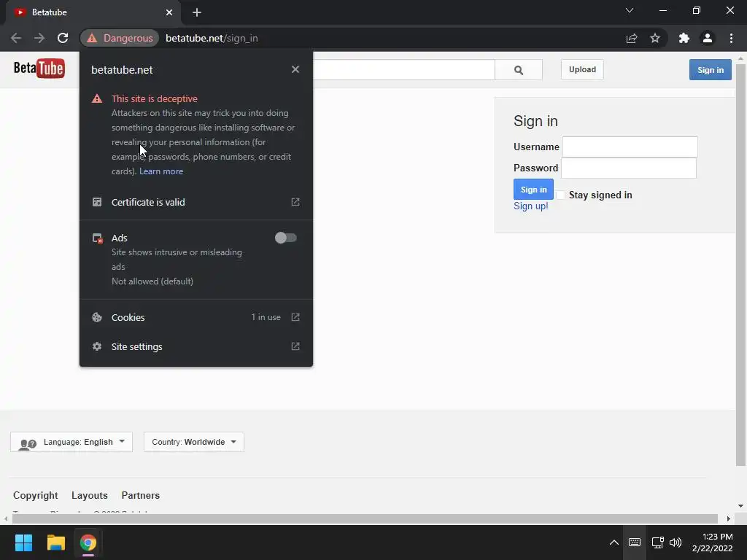This screenshot has width=747, height=560.
Task: Open Chrome's three-dot menu
Action: [x=731, y=38]
